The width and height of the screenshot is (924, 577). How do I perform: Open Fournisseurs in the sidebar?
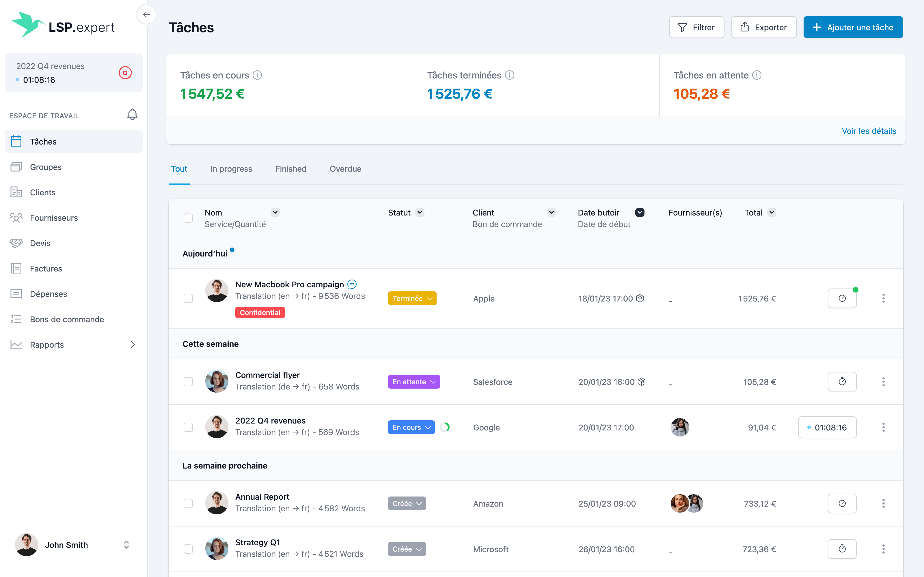[x=54, y=218]
